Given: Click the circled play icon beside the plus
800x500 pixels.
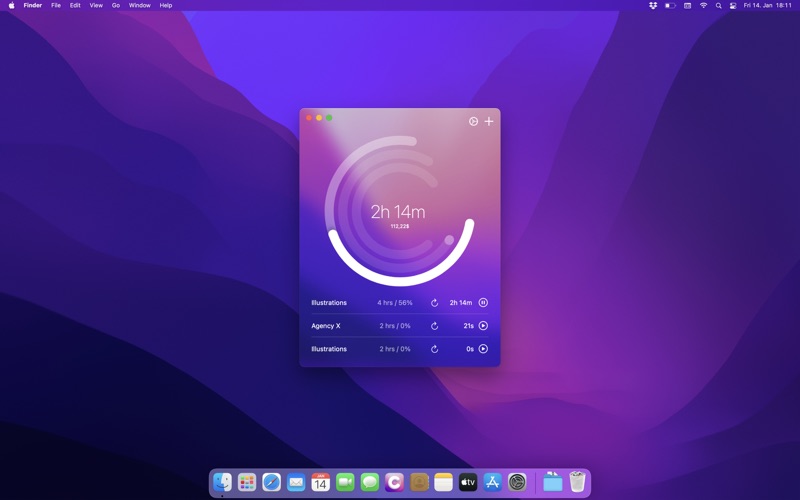Looking at the screenshot, I should [x=473, y=121].
